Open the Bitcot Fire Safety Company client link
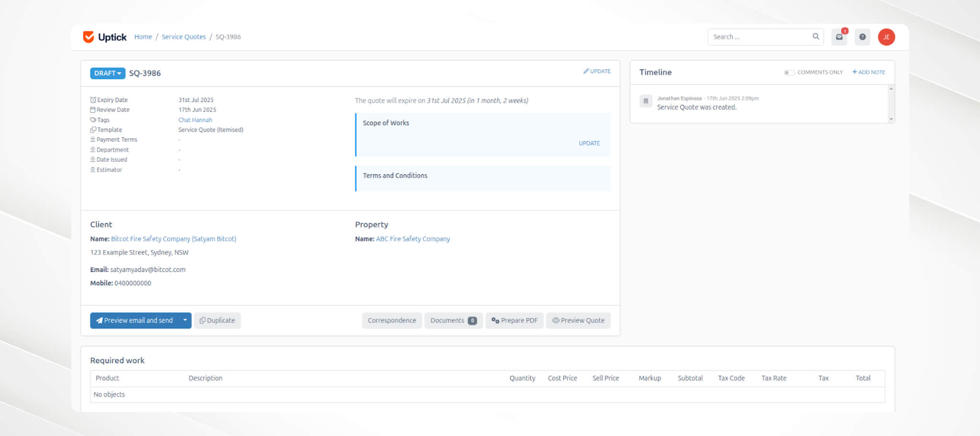 pyautogui.click(x=173, y=238)
